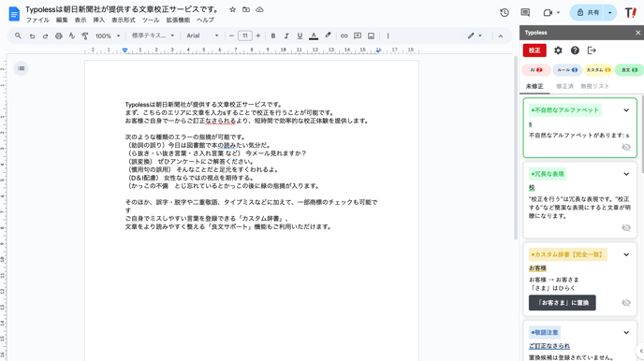Click the red 校正 button

click(x=534, y=51)
